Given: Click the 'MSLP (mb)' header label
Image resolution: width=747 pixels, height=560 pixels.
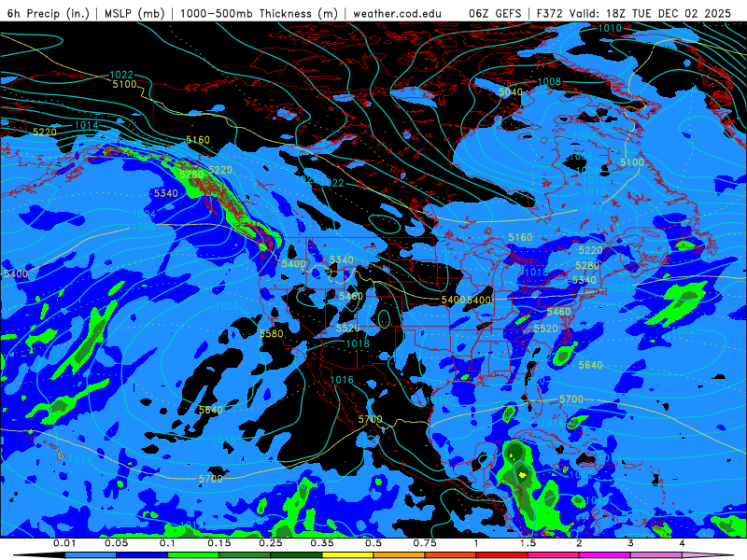Looking at the screenshot, I should click(x=134, y=13).
